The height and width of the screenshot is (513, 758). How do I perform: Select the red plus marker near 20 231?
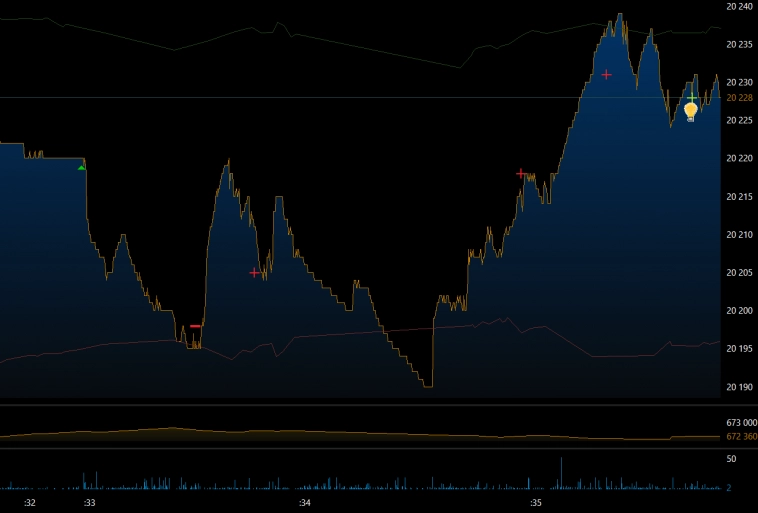(606, 74)
